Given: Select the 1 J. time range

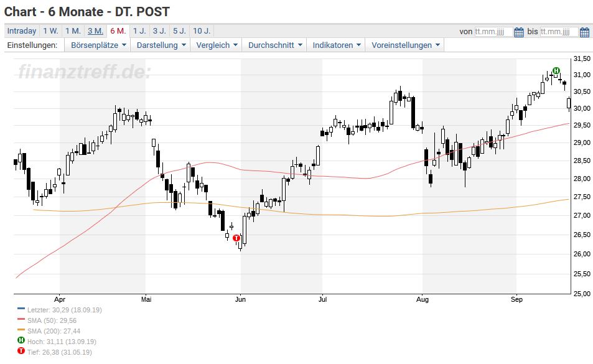Looking at the screenshot, I should (x=139, y=31).
